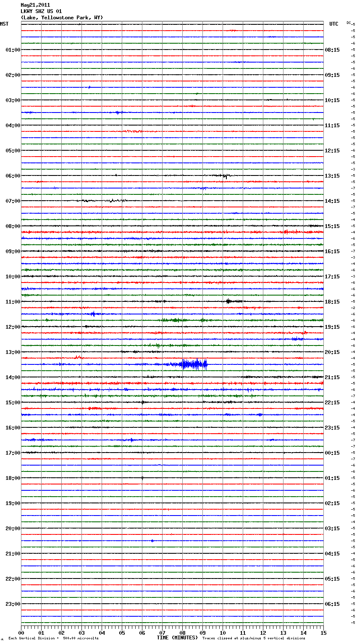The width and height of the screenshot is (357, 644).
Task: Click the 00:15 UTC time label
Action: coord(332,453)
